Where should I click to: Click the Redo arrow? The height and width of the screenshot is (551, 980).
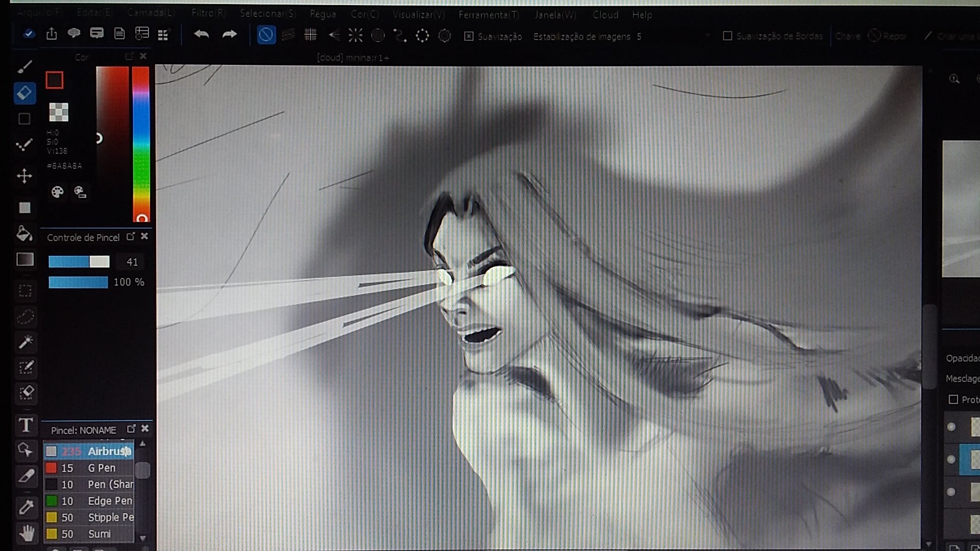pos(229,34)
